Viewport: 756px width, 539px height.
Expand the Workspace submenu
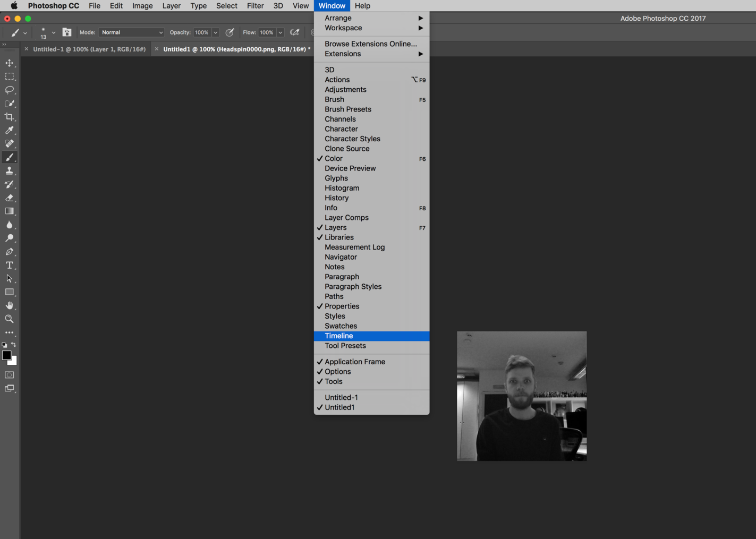(371, 28)
